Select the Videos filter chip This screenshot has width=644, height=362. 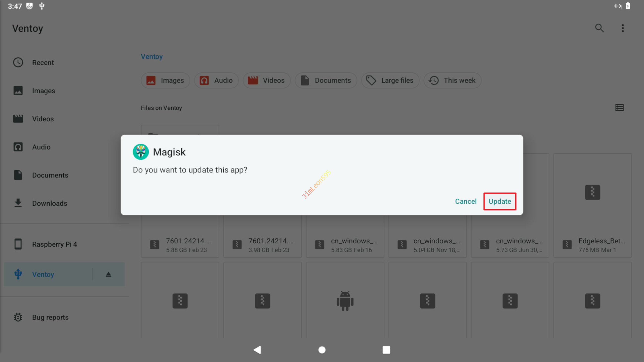pos(267,80)
